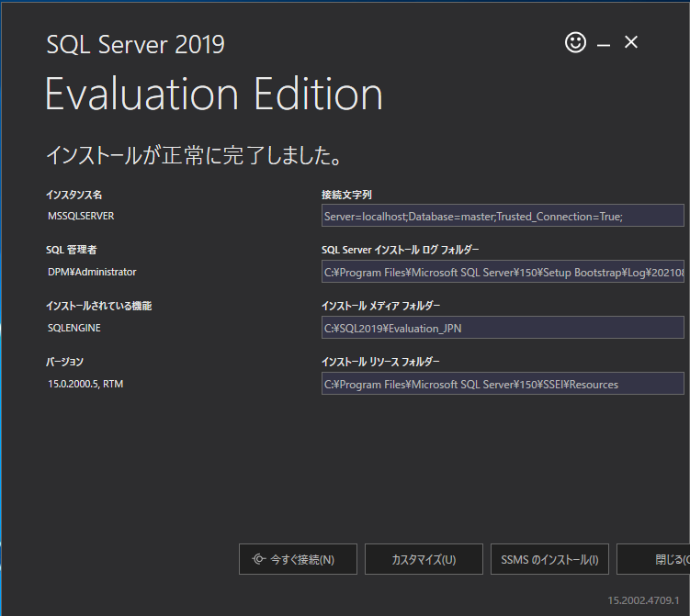This screenshot has width=690, height=616.
Task: Click the インスタンス名 label
Action: [74, 195]
